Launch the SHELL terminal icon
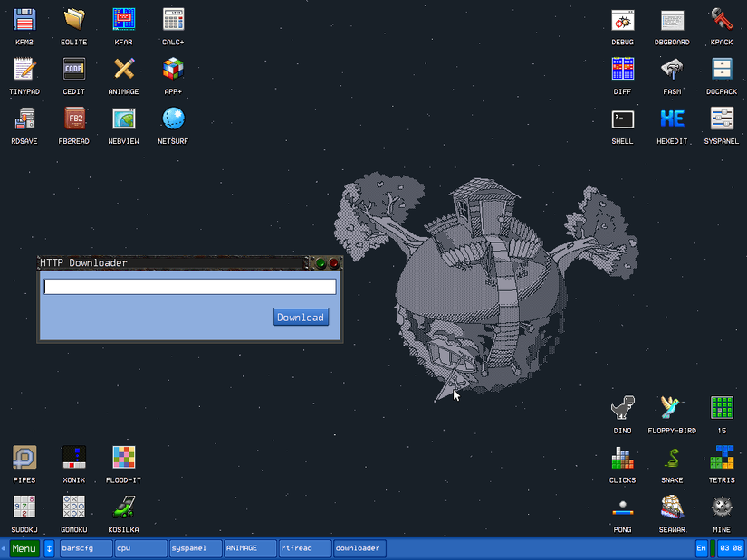Image resolution: width=747 pixels, height=560 pixels. [622, 119]
